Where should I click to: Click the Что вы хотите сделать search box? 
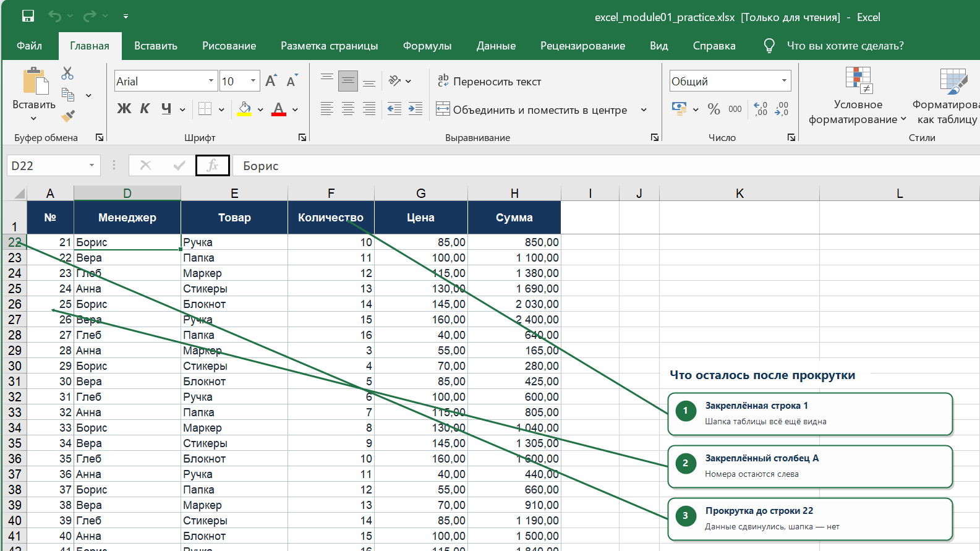point(845,46)
